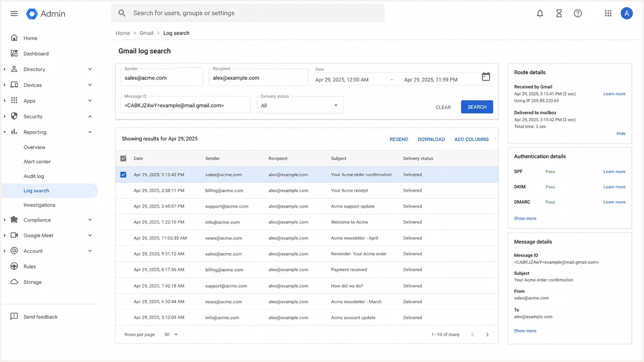Click the Account at-sign icon
The image size is (644, 362).
[14, 251]
